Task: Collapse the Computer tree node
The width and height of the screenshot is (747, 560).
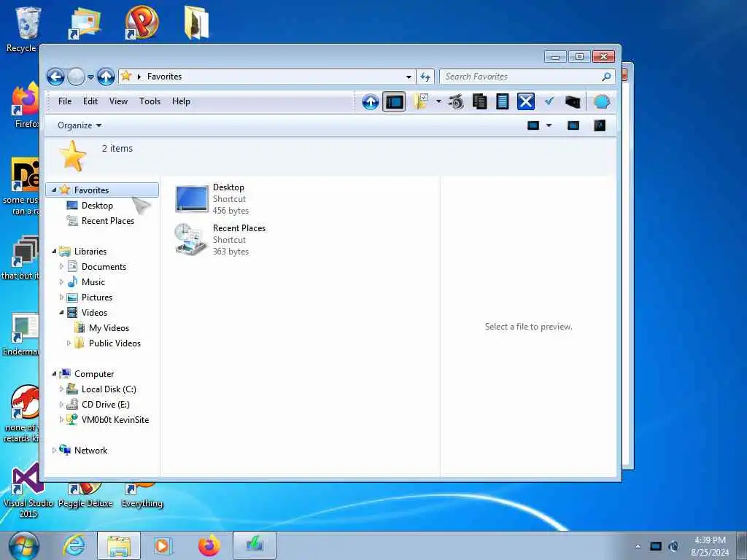Action: (54, 374)
